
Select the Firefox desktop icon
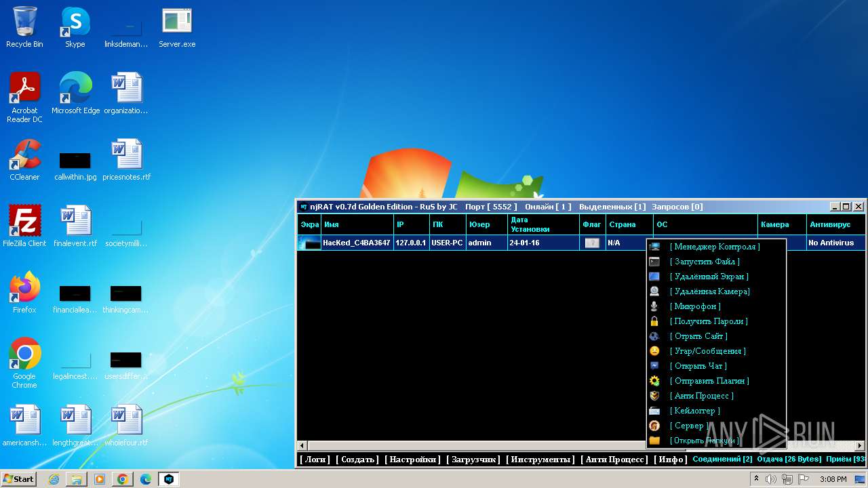24,293
